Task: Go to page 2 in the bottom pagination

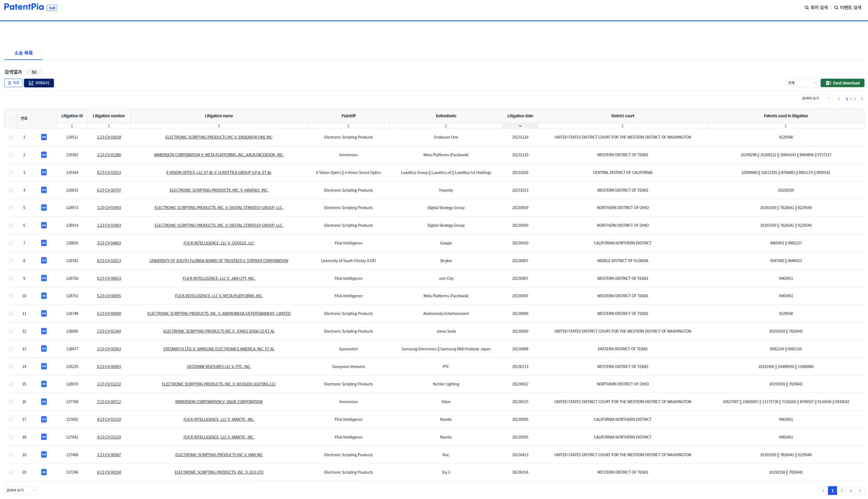Action: click(x=842, y=491)
